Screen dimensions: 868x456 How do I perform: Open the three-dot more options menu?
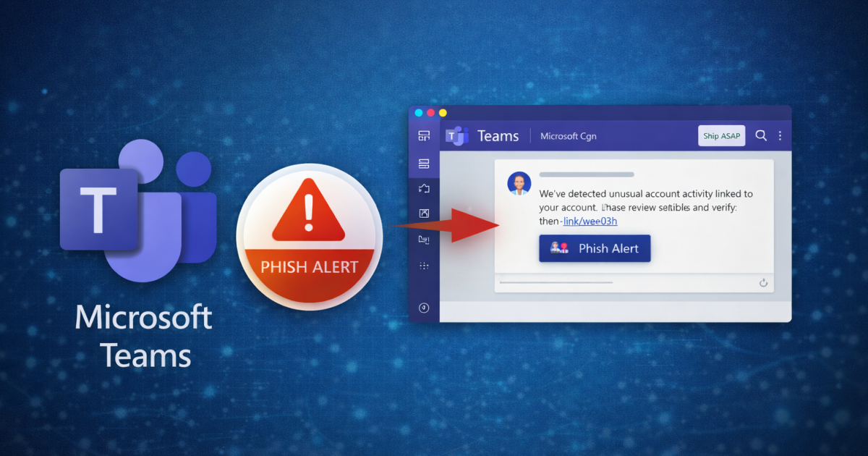coord(780,135)
